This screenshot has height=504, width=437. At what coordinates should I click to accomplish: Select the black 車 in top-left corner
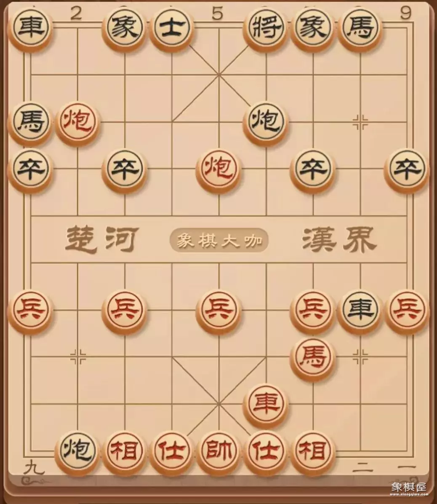tap(30, 27)
